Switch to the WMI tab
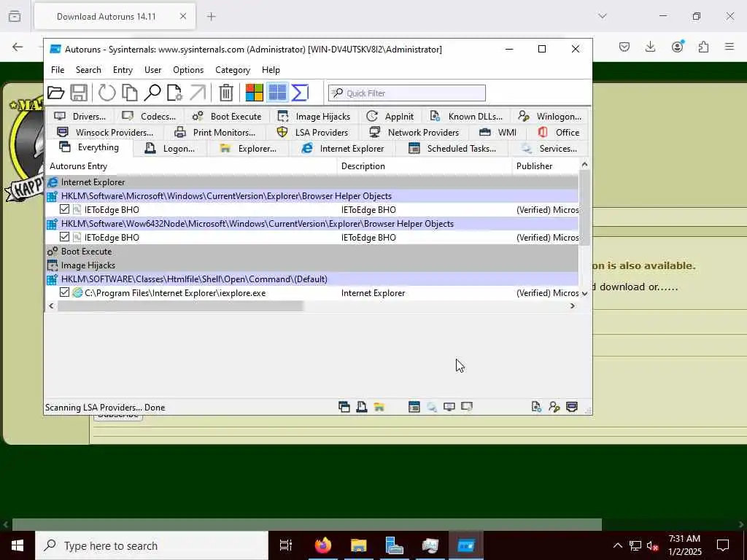747x560 pixels. coord(498,133)
